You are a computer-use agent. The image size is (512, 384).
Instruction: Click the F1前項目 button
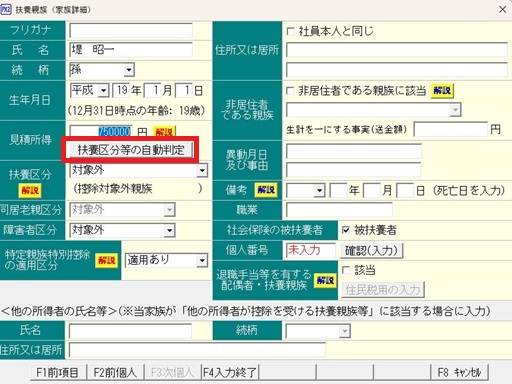57,372
